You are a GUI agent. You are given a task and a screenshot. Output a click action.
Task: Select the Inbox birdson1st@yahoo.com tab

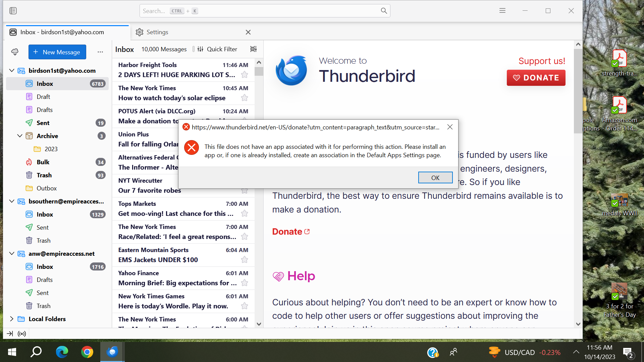pos(62,32)
